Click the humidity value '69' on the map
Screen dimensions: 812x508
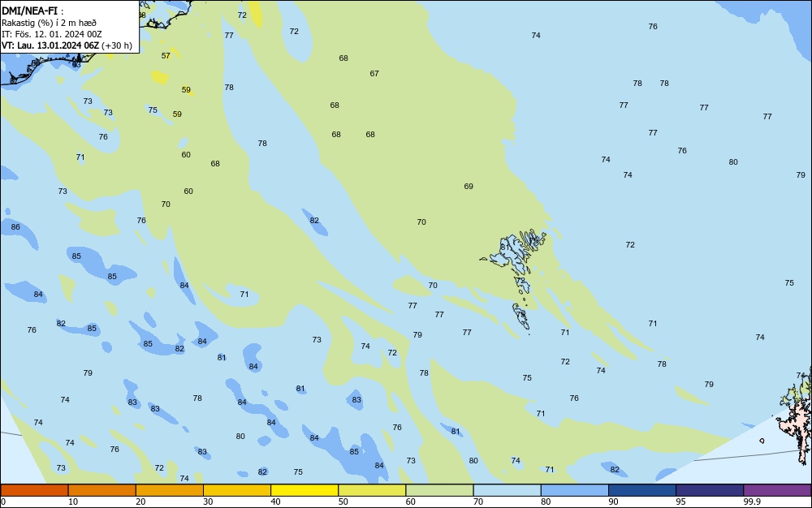tap(469, 187)
